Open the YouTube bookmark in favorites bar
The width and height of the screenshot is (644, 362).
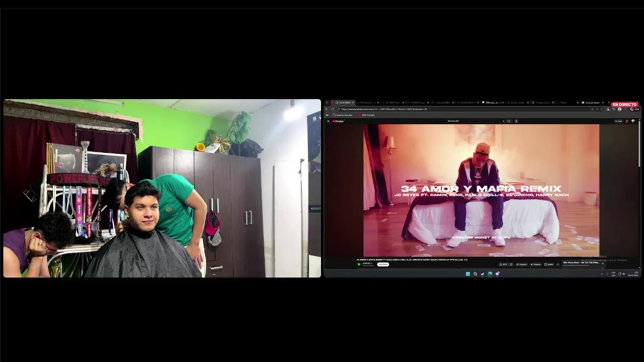(x=367, y=115)
